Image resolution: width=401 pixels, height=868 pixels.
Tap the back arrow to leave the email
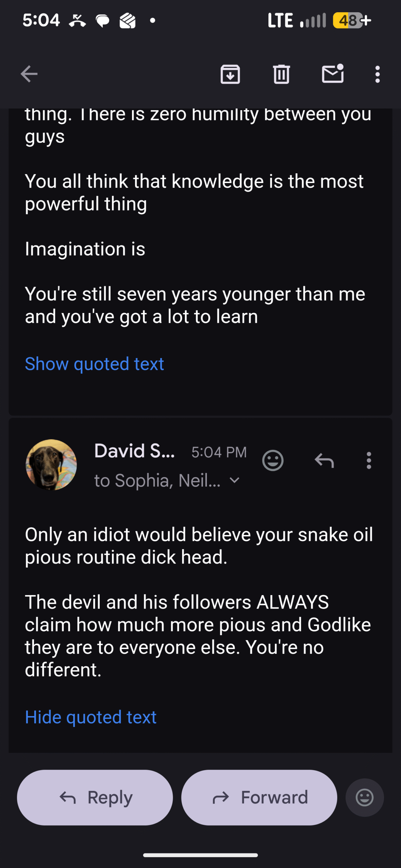click(29, 74)
